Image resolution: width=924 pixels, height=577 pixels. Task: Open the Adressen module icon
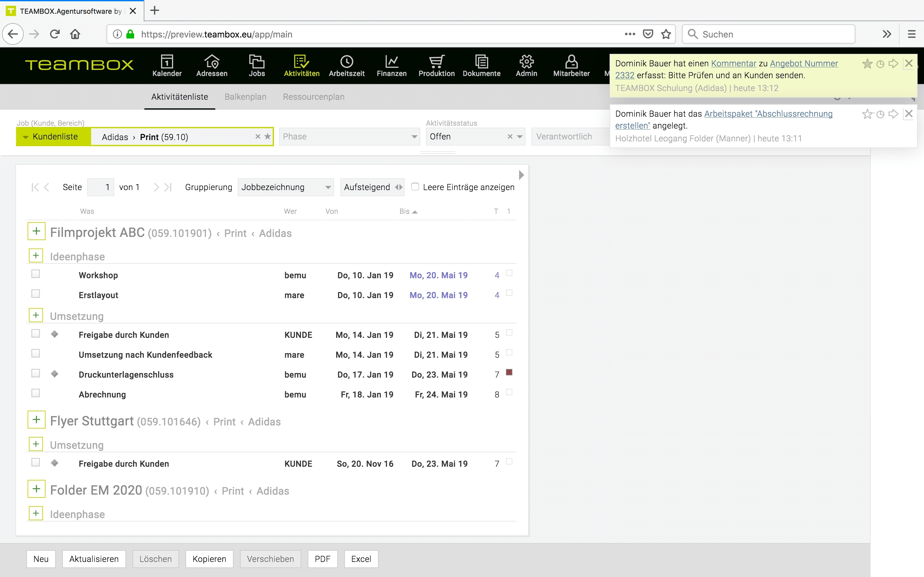(211, 62)
